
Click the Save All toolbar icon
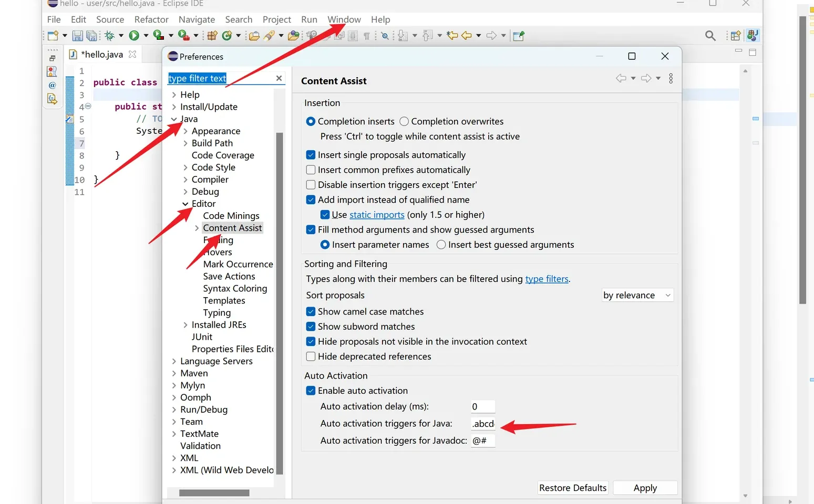[92, 36]
